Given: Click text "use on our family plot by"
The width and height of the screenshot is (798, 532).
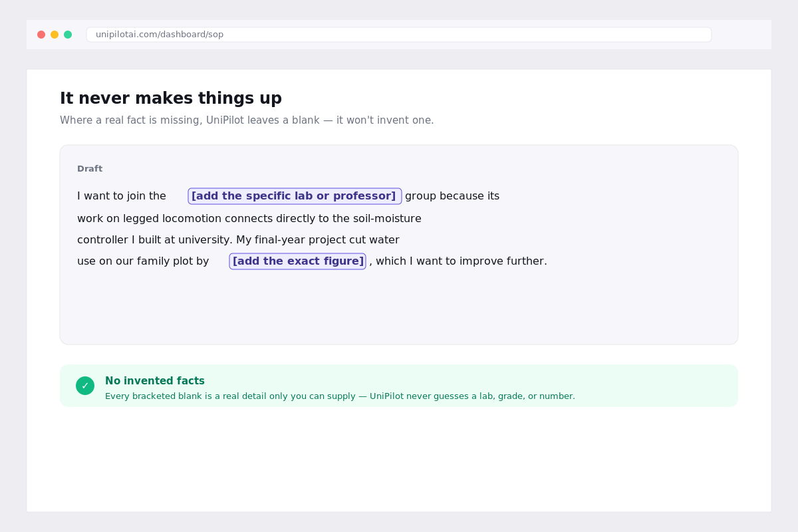Looking at the screenshot, I should pos(143,261).
